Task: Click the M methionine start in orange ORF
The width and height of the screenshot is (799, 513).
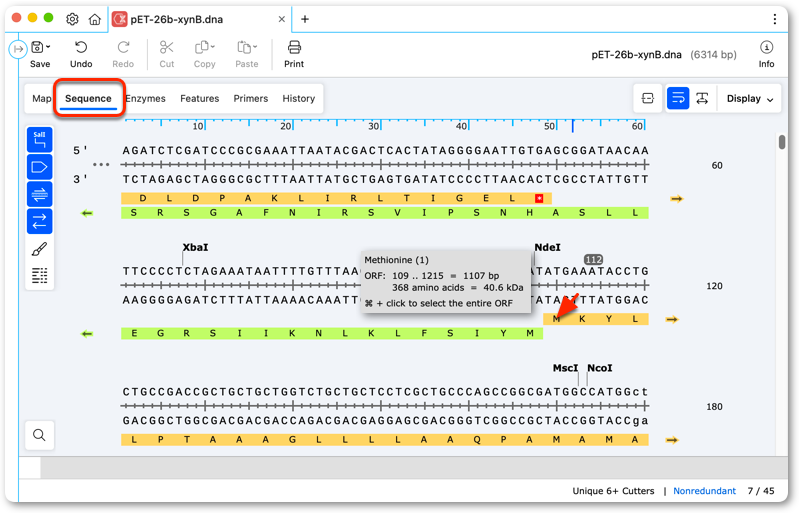Action: [x=556, y=319]
